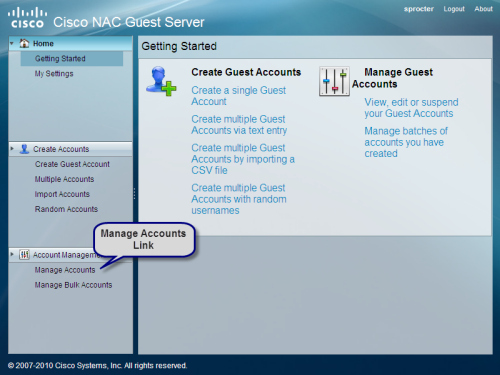Select Getting Started in sidebar
Image resolution: width=500 pixels, height=375 pixels.
(72, 59)
